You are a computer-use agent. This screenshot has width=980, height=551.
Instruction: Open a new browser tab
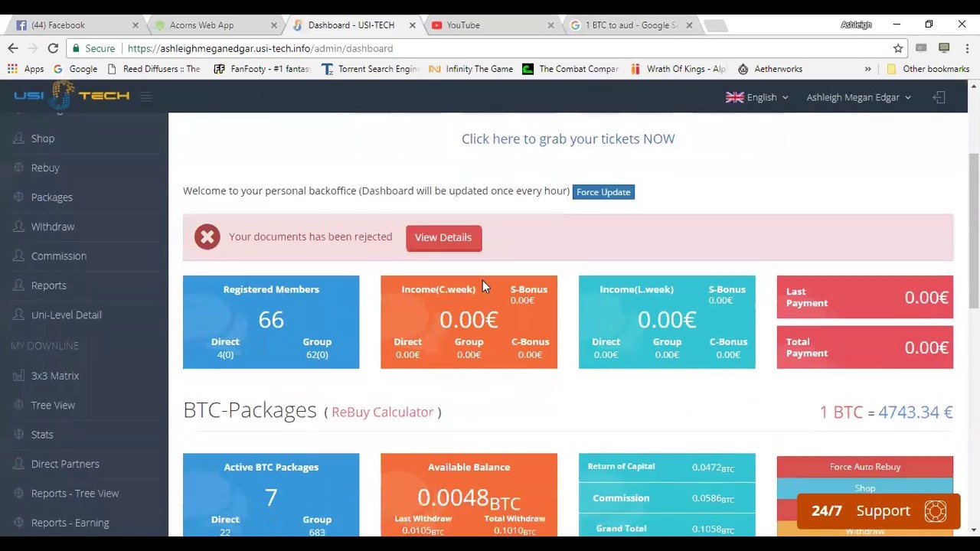[715, 26]
